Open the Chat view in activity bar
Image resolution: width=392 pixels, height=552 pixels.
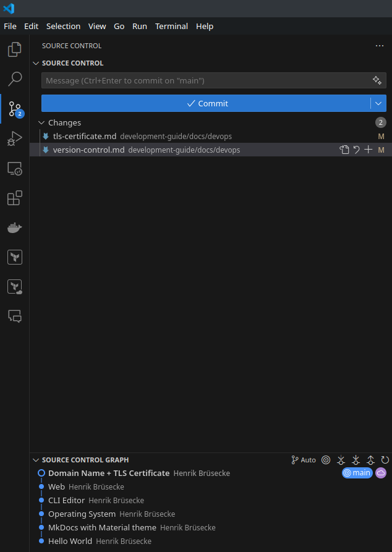pyautogui.click(x=14, y=316)
